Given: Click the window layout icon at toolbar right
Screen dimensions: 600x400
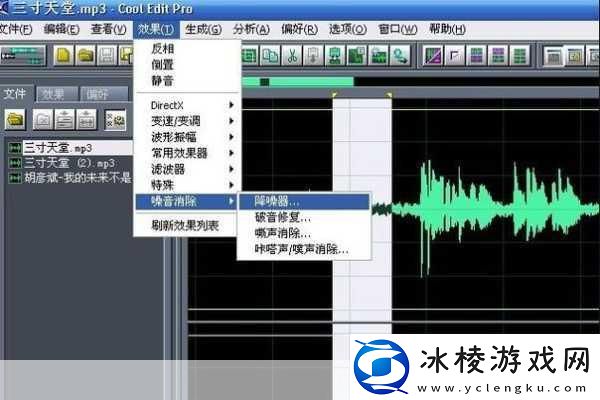Looking at the screenshot, I should 553,56.
